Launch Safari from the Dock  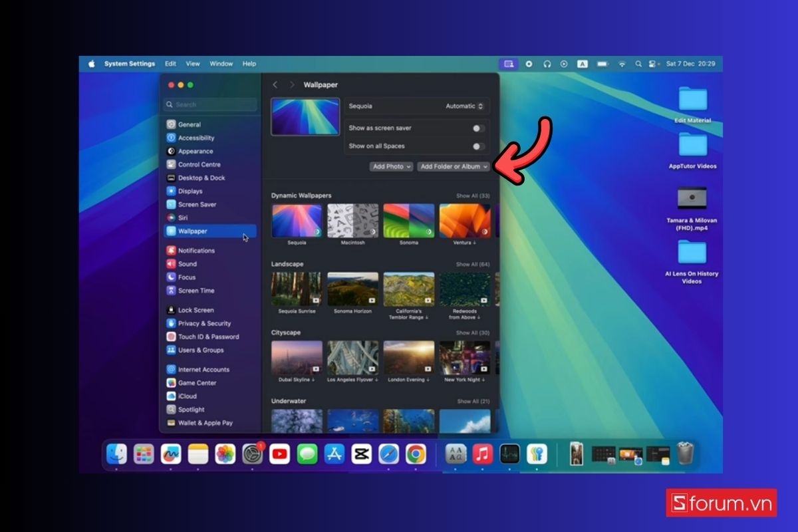pos(389,454)
